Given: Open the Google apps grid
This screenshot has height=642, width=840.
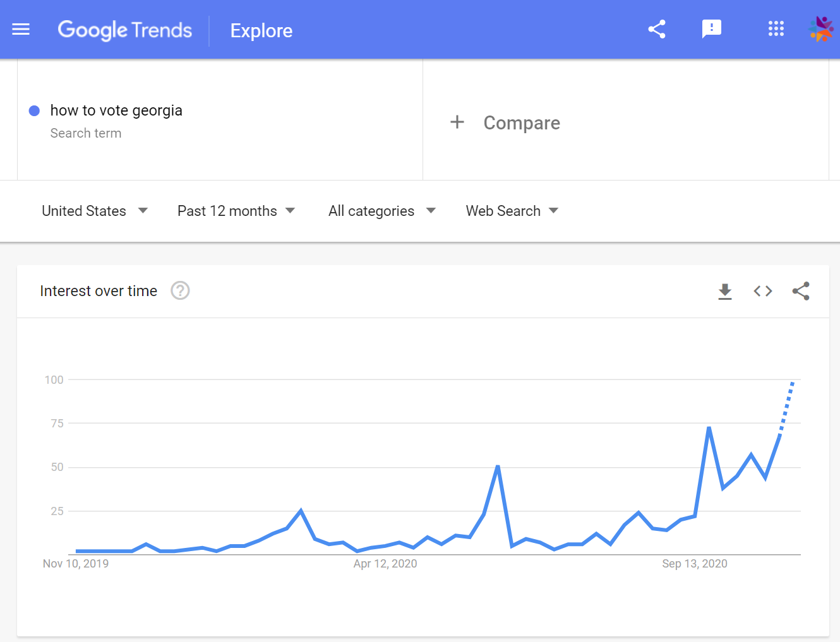Looking at the screenshot, I should pos(776,29).
